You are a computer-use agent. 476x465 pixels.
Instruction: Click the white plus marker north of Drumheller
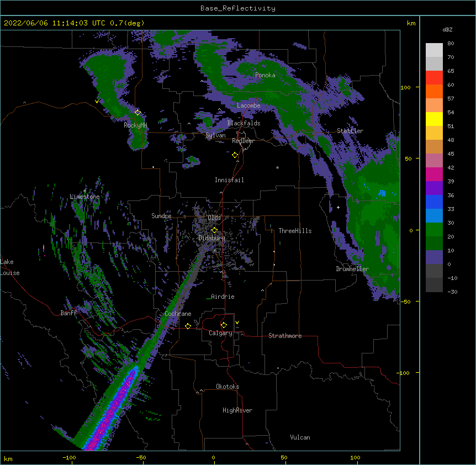pos(338,207)
